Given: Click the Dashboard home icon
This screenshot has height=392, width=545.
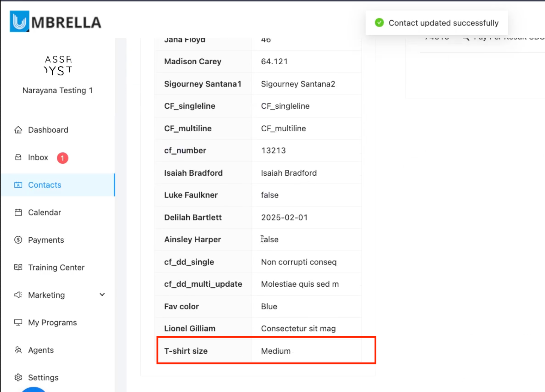Looking at the screenshot, I should tap(18, 130).
